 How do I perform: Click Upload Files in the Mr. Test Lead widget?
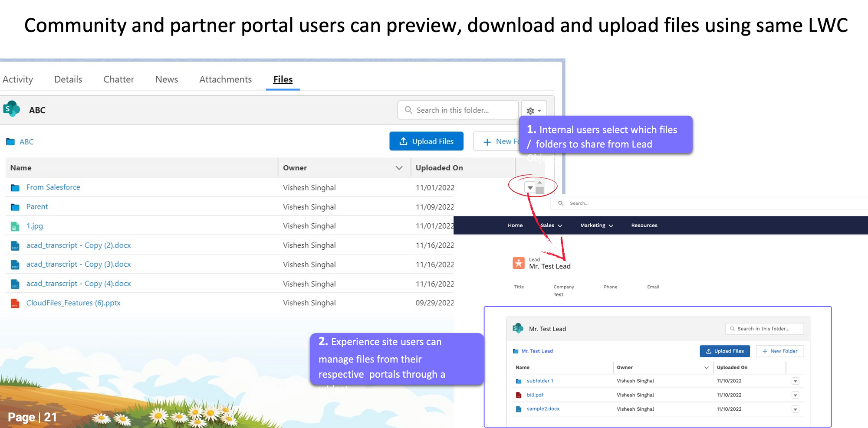pyautogui.click(x=725, y=351)
